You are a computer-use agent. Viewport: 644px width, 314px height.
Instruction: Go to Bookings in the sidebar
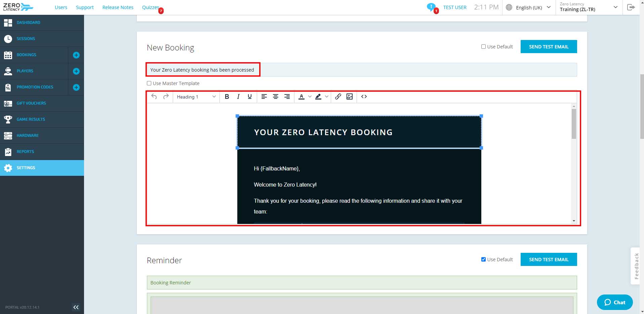34,55
